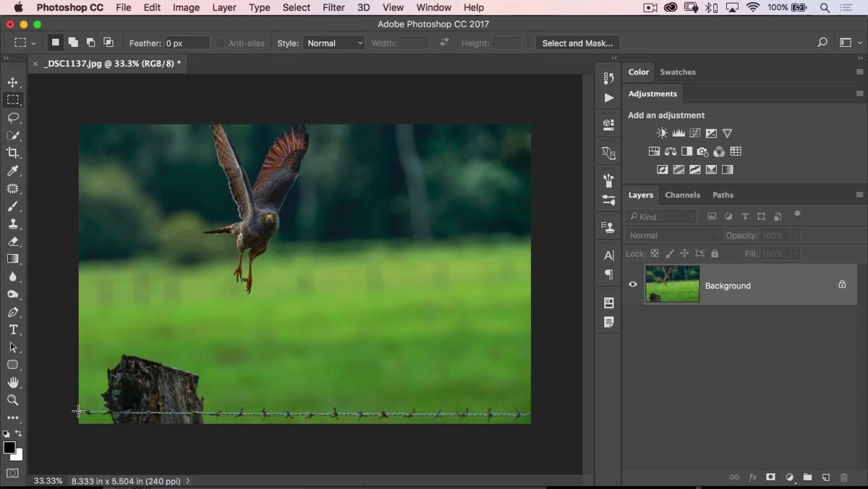Click the foreground color swatch
Viewport: 868px width, 489px height.
tap(9, 448)
